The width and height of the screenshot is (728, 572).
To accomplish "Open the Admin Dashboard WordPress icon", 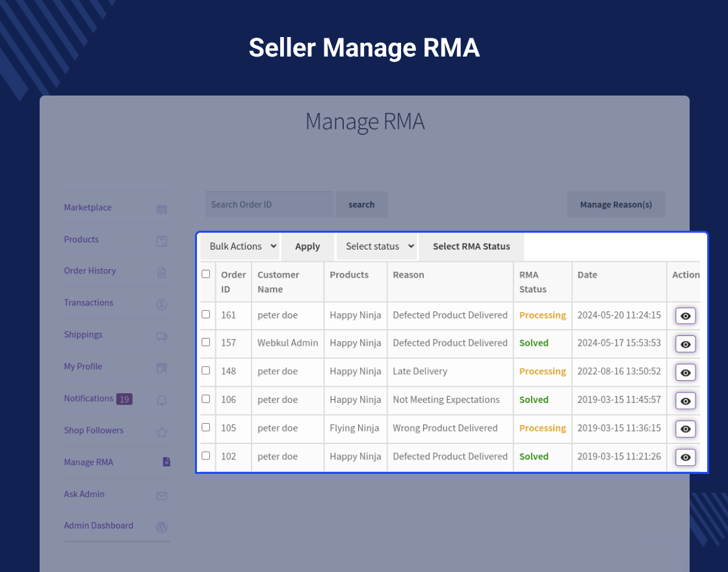I will coord(161,527).
